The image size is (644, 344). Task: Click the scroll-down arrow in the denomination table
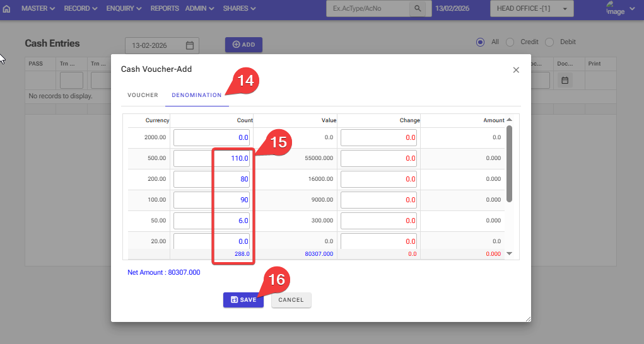[509, 253]
